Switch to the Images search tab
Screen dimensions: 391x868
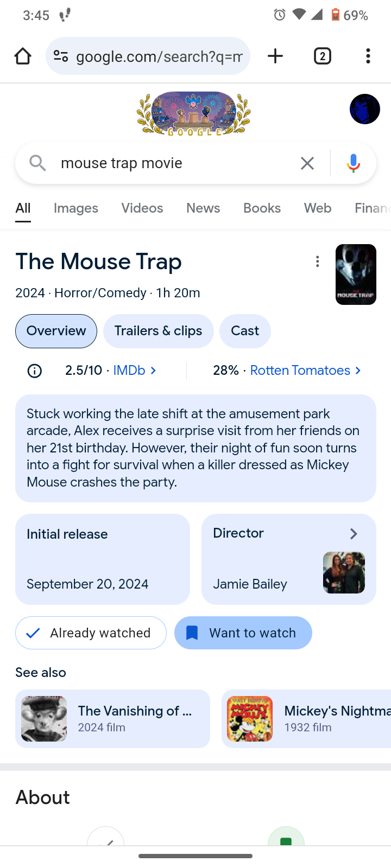[x=75, y=208]
